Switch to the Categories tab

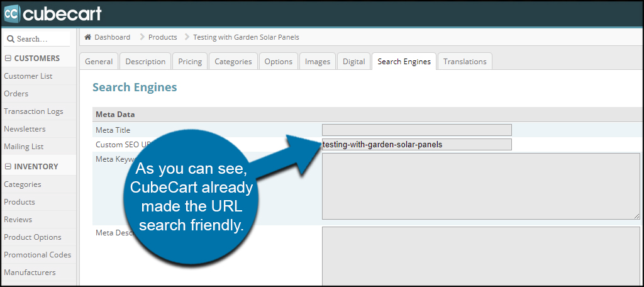233,61
